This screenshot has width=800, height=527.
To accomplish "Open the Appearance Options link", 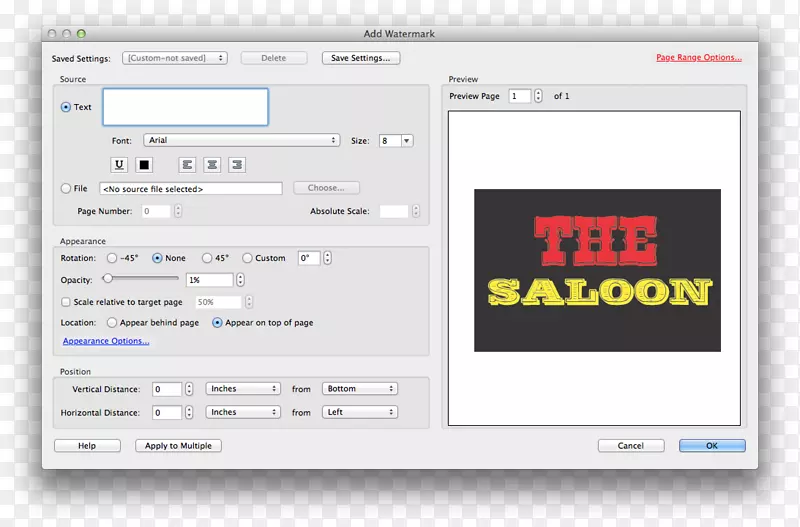I will (106, 342).
